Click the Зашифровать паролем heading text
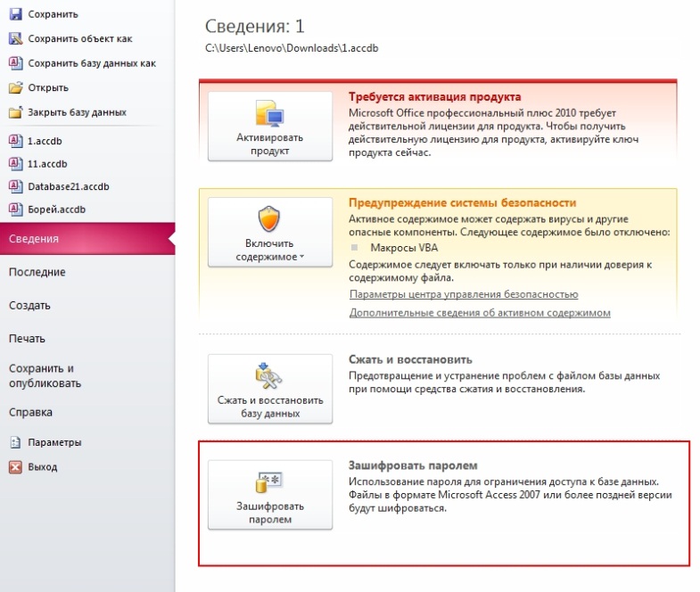700x592 pixels. click(413, 465)
